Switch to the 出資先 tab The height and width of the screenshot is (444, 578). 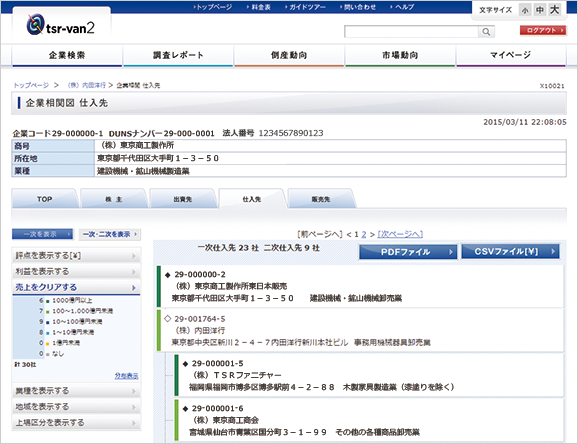(x=182, y=199)
